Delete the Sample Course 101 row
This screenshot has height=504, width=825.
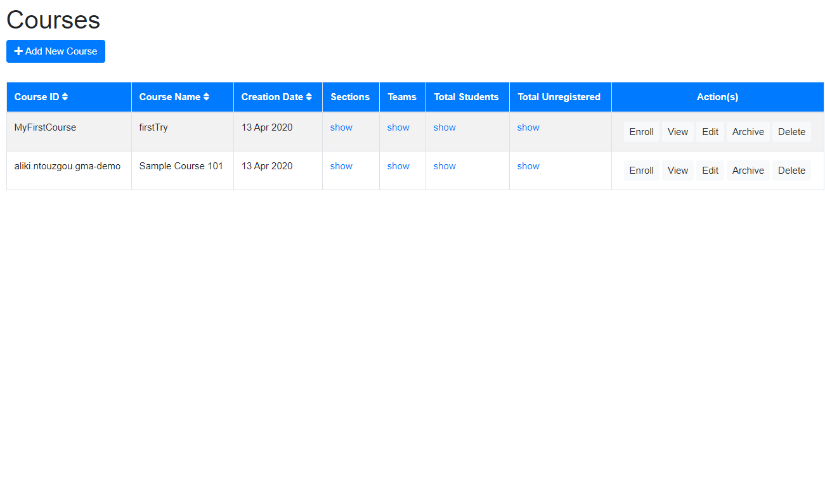791,171
